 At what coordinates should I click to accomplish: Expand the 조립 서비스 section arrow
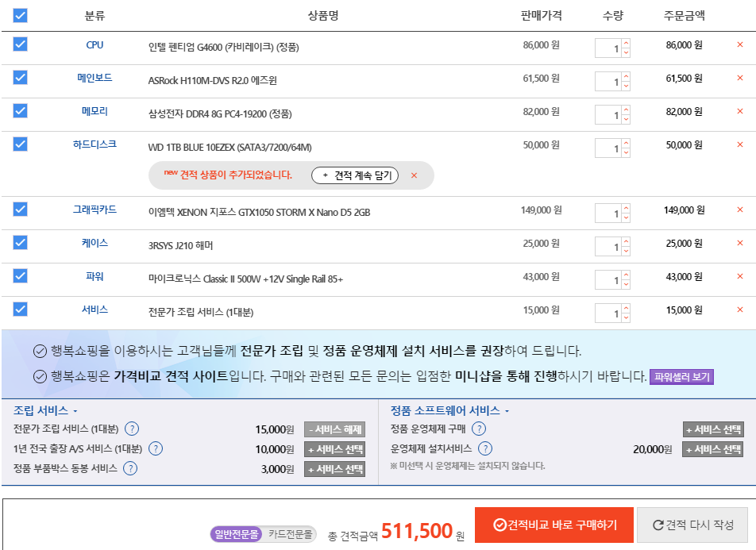(x=75, y=411)
